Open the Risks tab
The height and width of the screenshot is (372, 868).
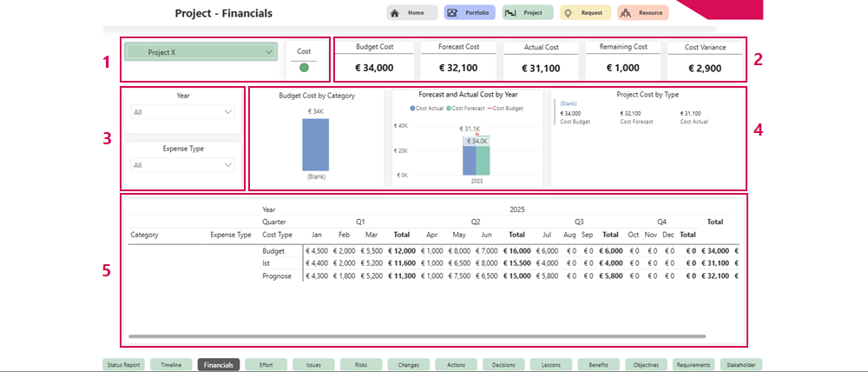click(361, 365)
